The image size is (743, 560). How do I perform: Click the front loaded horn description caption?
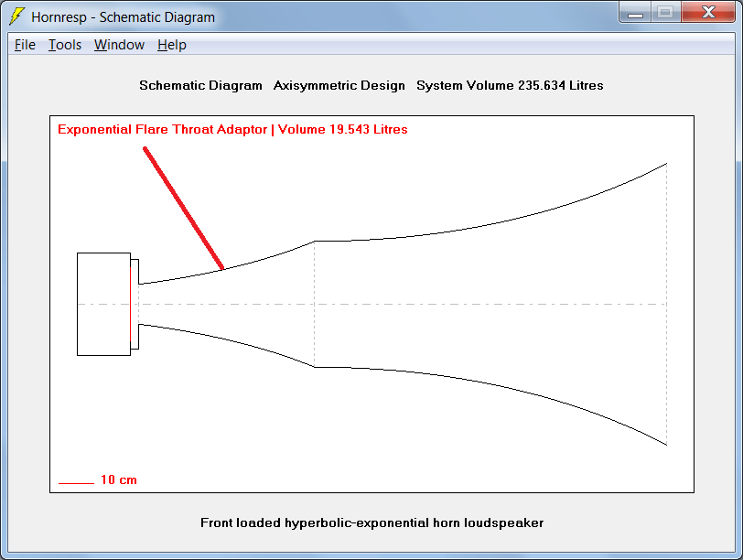point(372,522)
